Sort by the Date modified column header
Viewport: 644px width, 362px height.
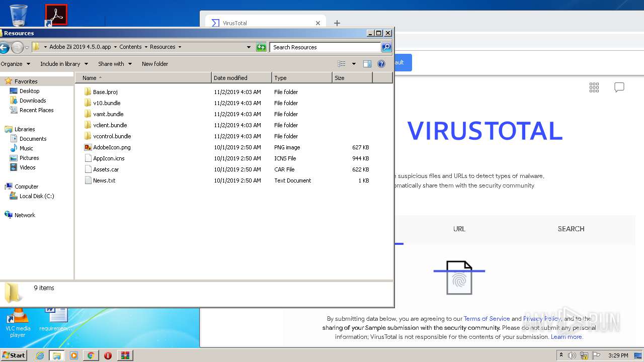click(242, 78)
